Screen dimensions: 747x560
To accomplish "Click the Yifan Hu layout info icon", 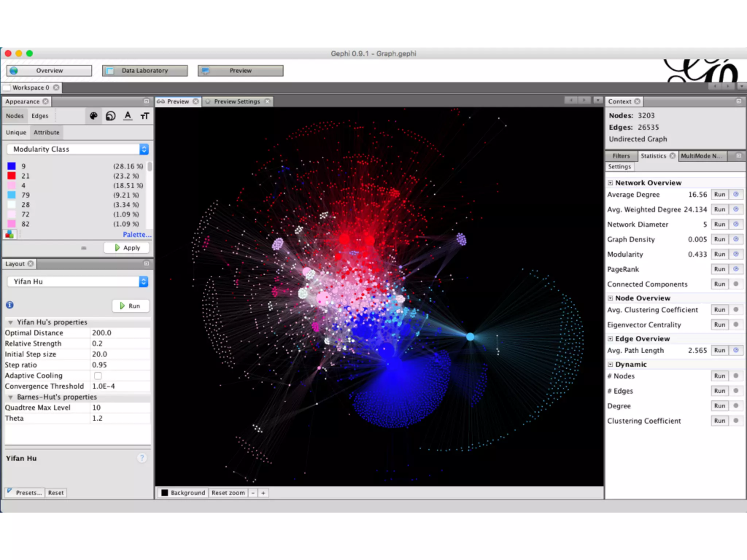I will coord(10,305).
